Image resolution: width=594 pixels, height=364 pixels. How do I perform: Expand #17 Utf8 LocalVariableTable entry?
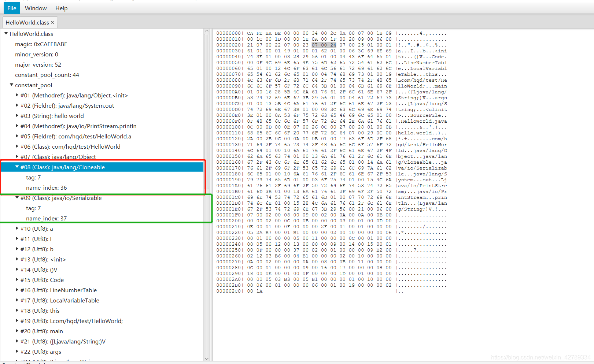tap(17, 300)
